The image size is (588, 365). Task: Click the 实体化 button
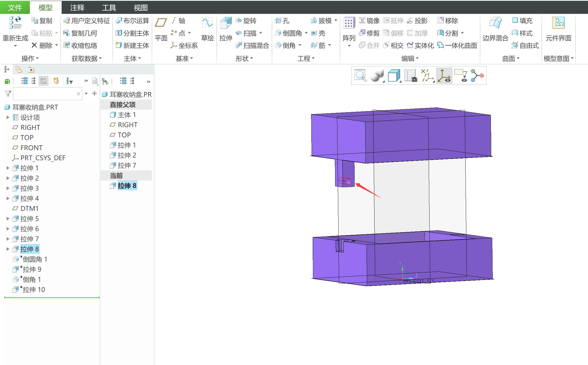420,46
